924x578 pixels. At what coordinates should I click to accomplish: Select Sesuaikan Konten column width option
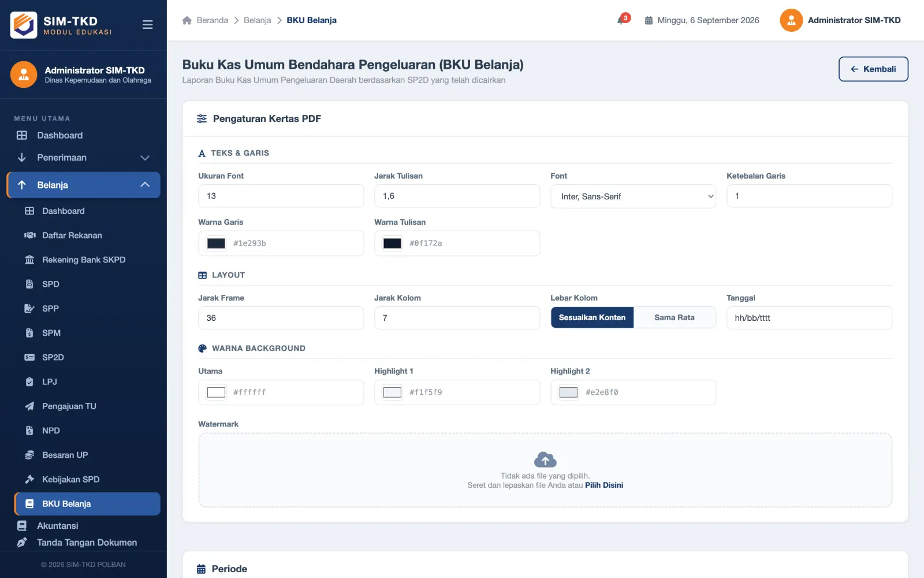coord(592,317)
